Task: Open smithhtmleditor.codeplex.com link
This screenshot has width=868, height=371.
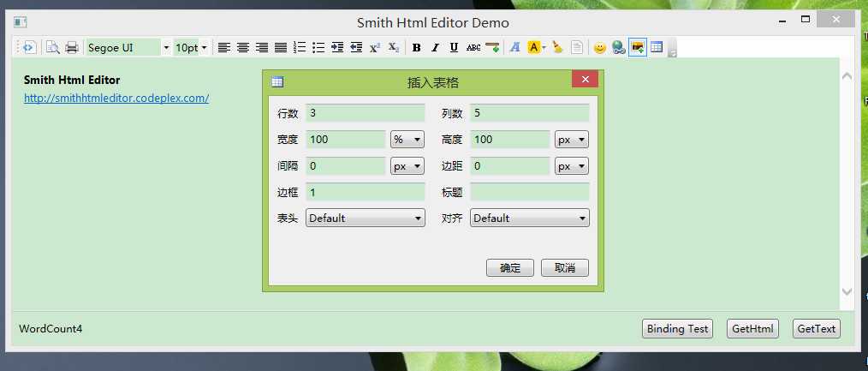Action: (116, 99)
